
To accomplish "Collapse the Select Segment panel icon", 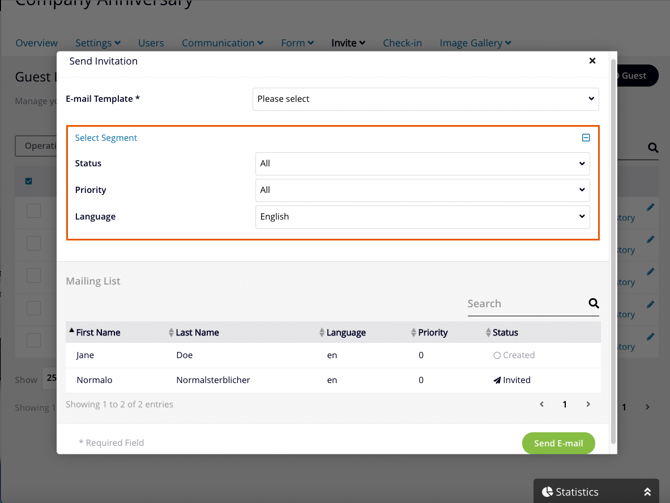I will [586, 138].
